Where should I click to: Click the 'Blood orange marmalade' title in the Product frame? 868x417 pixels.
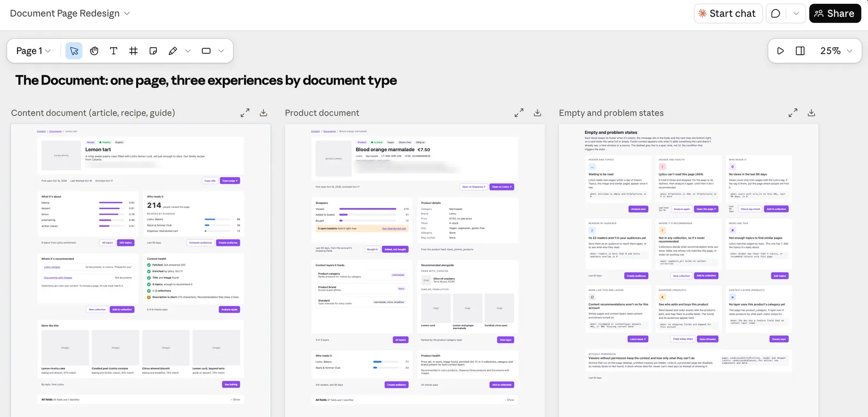tap(385, 150)
